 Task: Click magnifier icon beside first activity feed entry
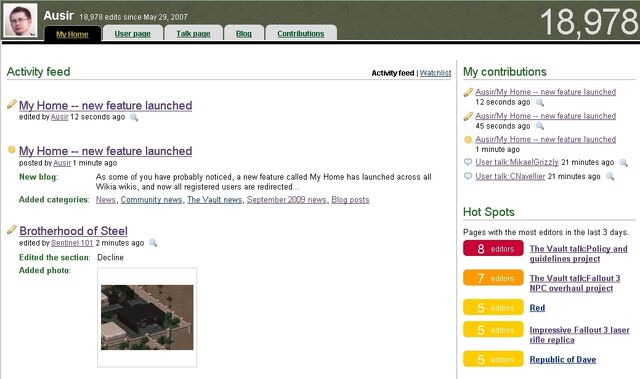coord(134,117)
